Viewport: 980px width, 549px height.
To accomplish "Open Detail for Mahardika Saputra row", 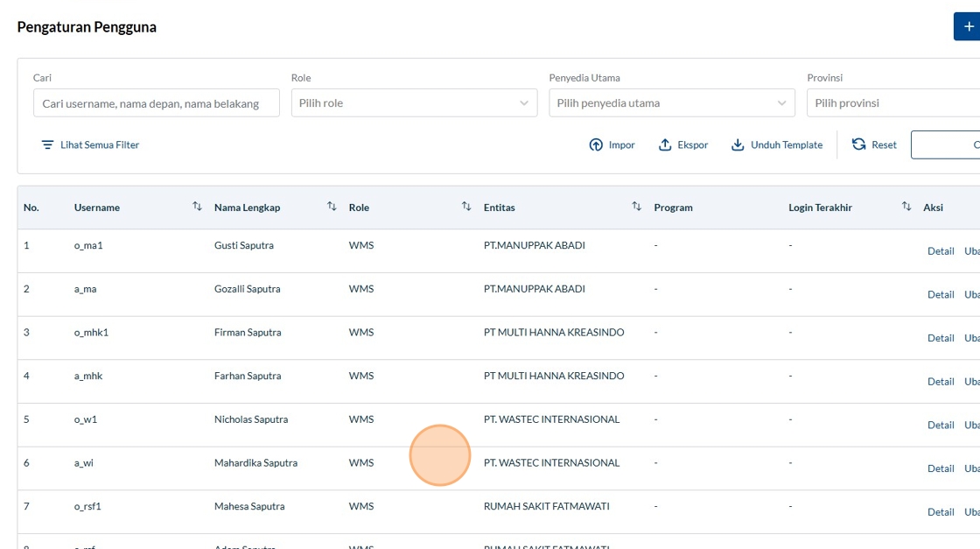I will pyautogui.click(x=940, y=468).
